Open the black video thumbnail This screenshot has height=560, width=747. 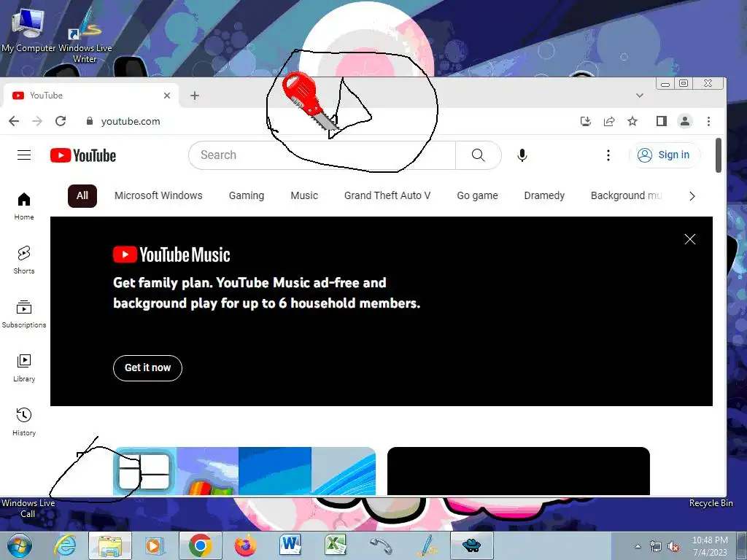coord(519,471)
